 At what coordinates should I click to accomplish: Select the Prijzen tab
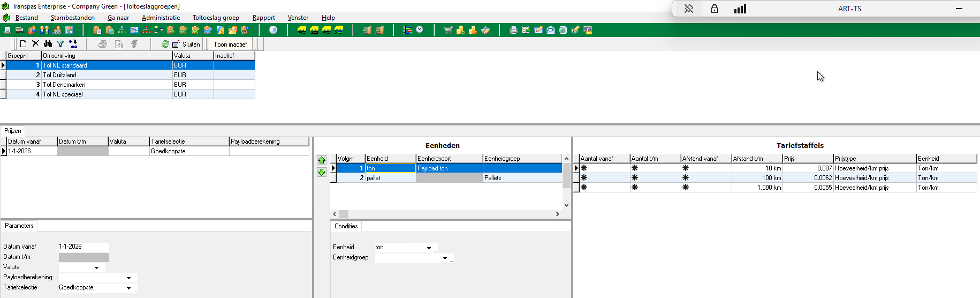click(x=13, y=131)
